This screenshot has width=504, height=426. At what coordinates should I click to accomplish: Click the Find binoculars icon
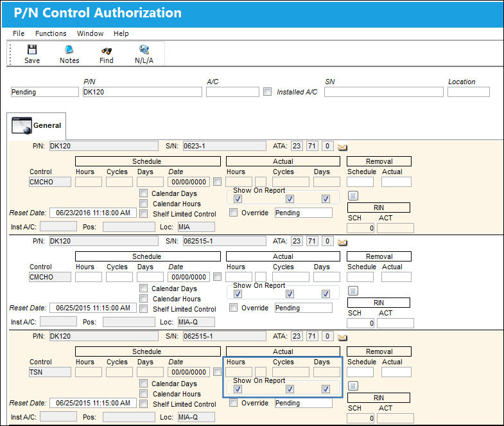pos(107,51)
